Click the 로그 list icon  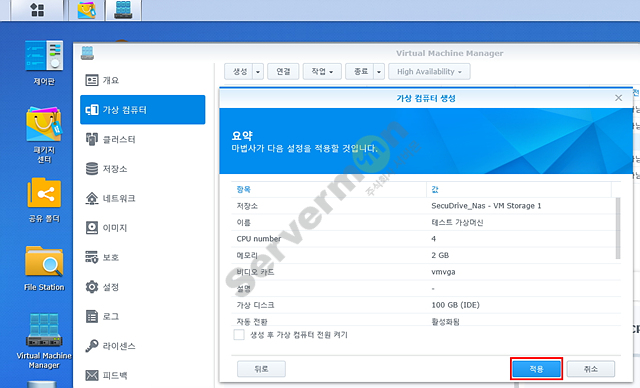click(92, 316)
